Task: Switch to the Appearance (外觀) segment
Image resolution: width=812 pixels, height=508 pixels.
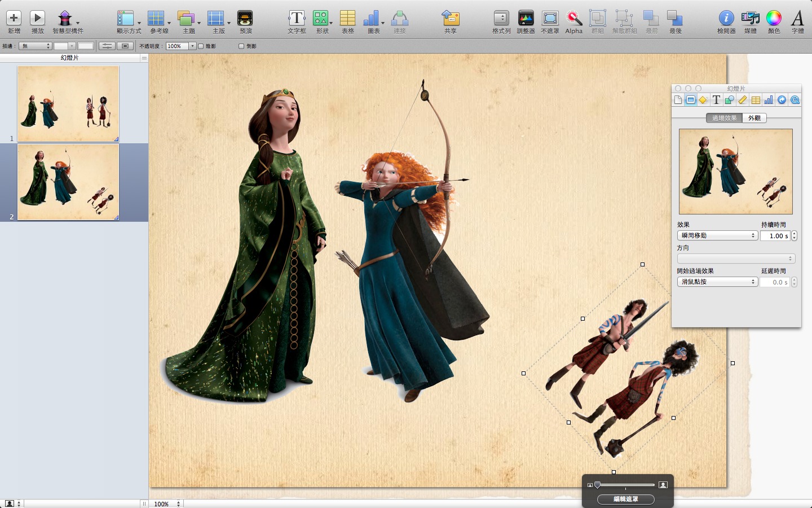Action: 754,118
